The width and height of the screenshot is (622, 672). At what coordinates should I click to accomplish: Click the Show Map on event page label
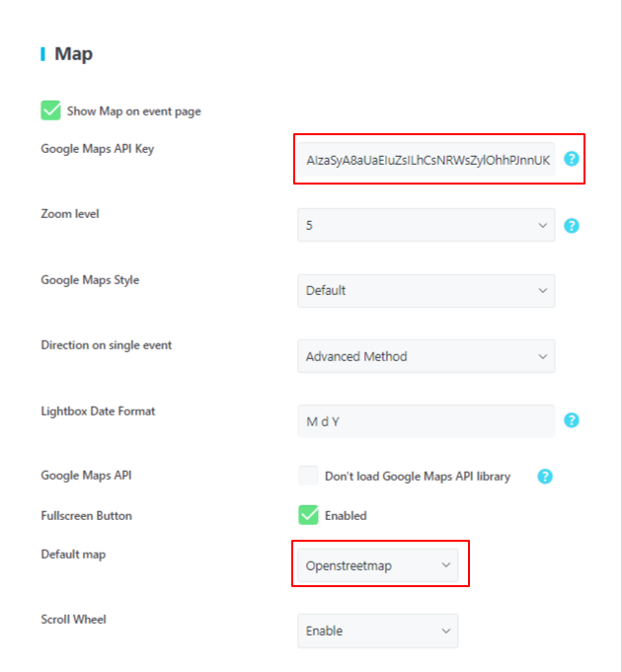[x=133, y=112]
